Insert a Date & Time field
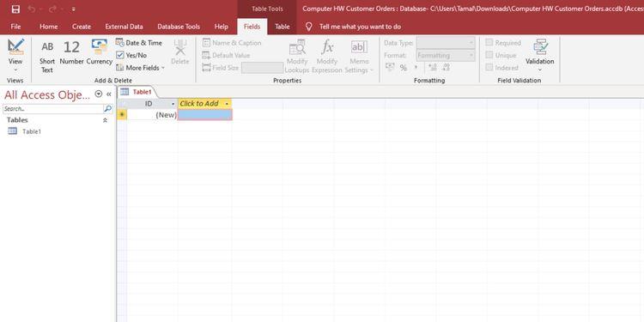The image size is (644, 322). (139, 43)
